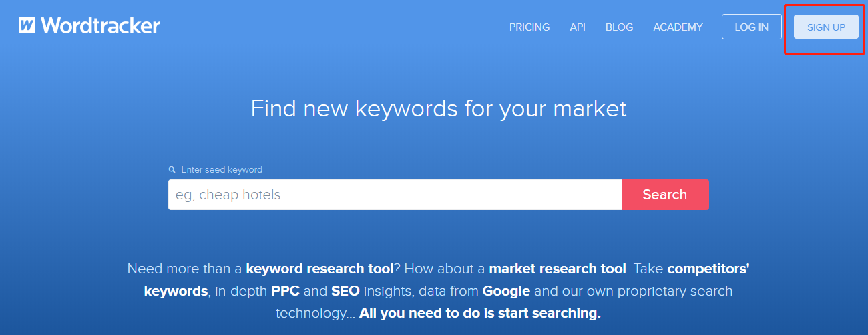Click the Log In button
The width and height of the screenshot is (868, 335).
point(752,27)
